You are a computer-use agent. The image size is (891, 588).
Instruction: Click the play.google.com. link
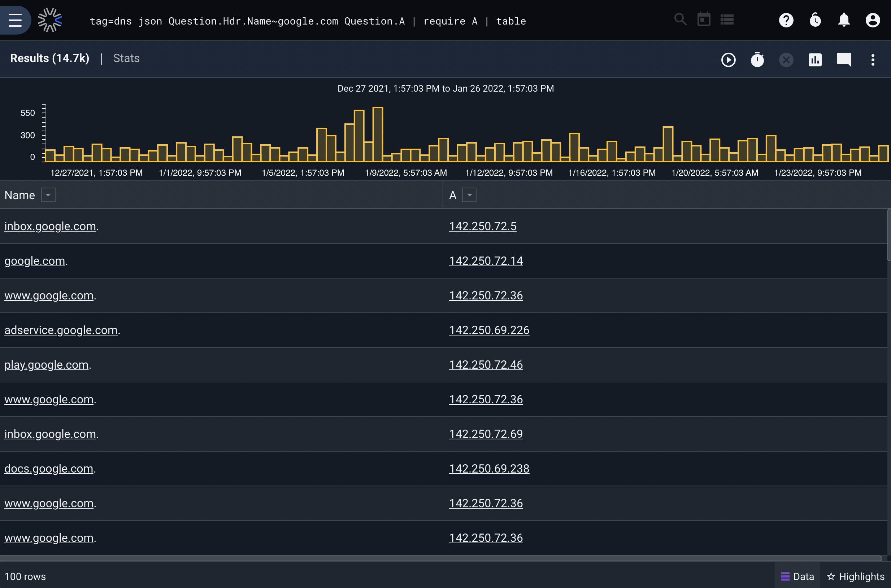47,364
